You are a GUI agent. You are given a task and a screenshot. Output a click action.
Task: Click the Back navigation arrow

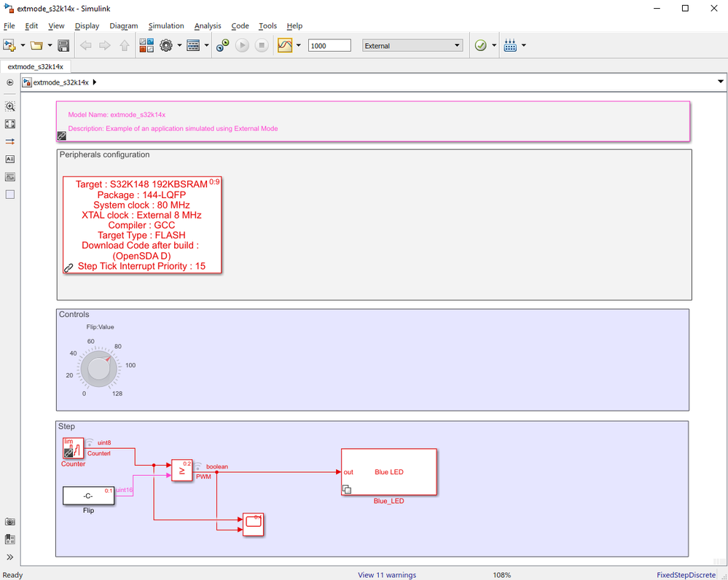(x=85, y=45)
